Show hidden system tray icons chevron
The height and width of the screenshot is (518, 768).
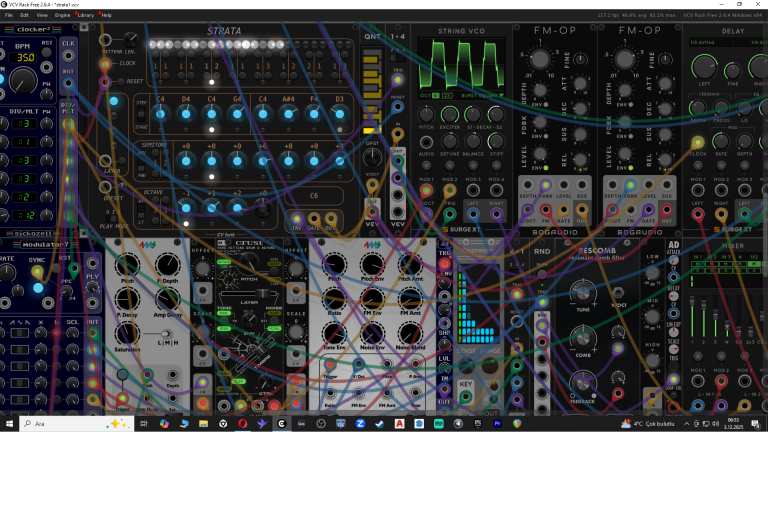pos(686,424)
